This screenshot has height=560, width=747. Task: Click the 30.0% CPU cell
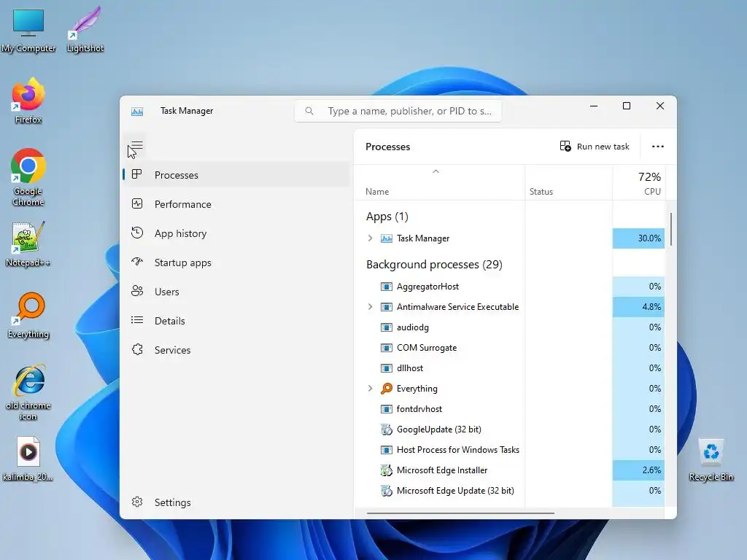point(638,238)
